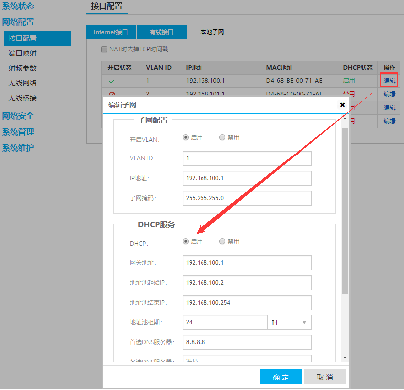404x390 pixels.
Task: Focus the VLAN ID input field
Action: [247, 158]
